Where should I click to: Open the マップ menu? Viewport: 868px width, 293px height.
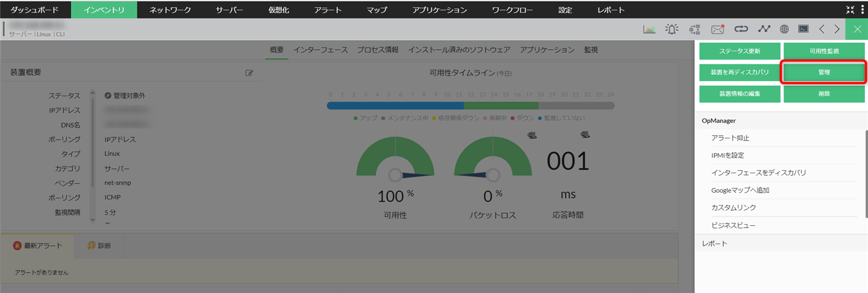click(x=377, y=10)
